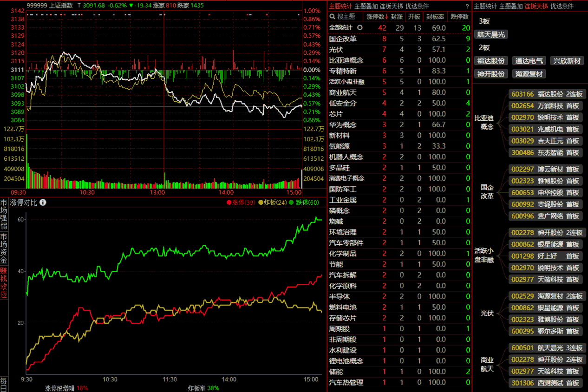
Task: Sort table by 开板 column header
Action: (x=414, y=17)
